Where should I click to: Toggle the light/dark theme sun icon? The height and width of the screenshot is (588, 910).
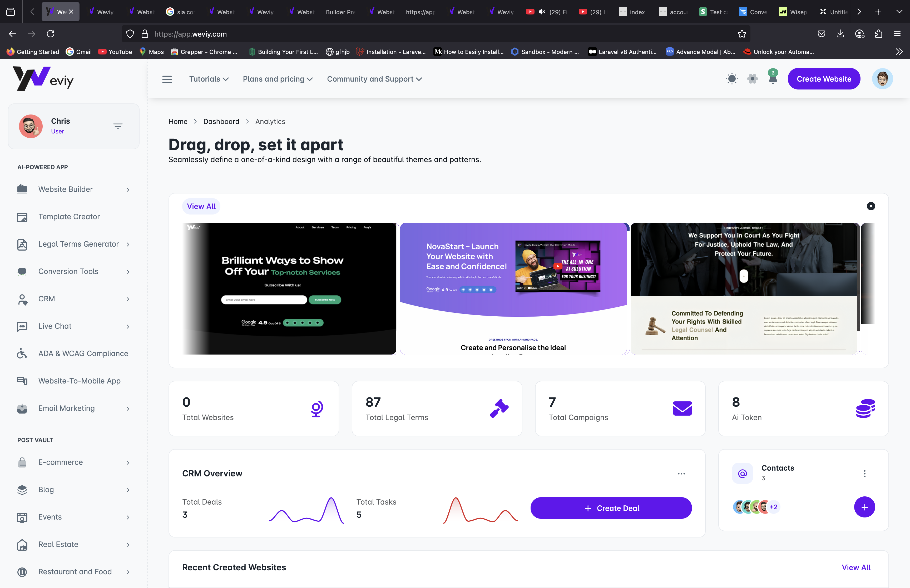click(x=732, y=79)
